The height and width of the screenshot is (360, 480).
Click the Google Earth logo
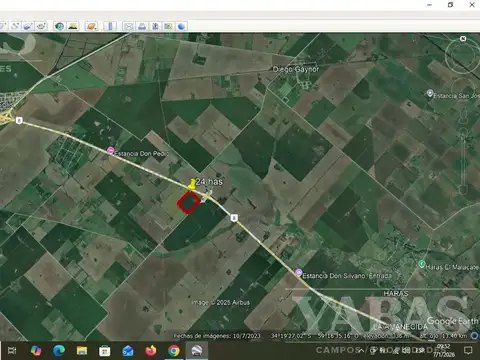452,321
